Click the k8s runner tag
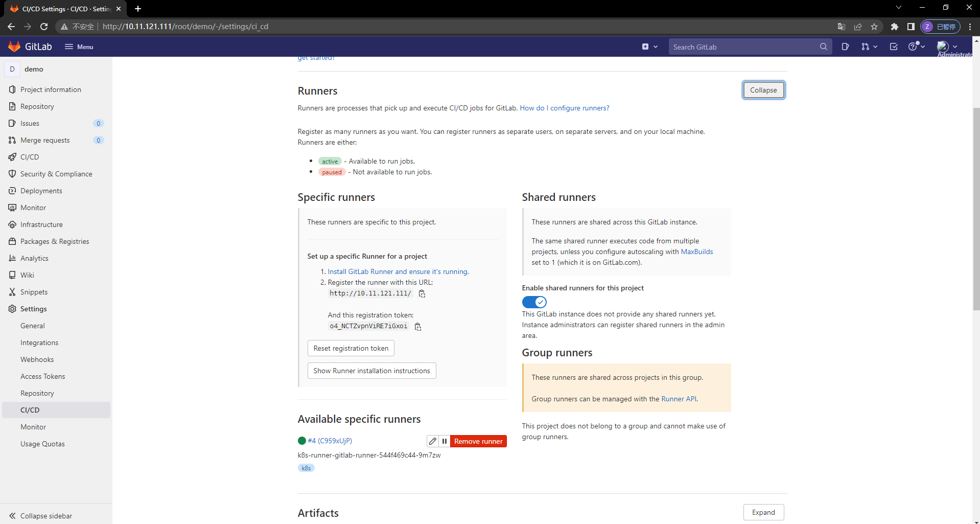The width and height of the screenshot is (980, 524). (306, 468)
